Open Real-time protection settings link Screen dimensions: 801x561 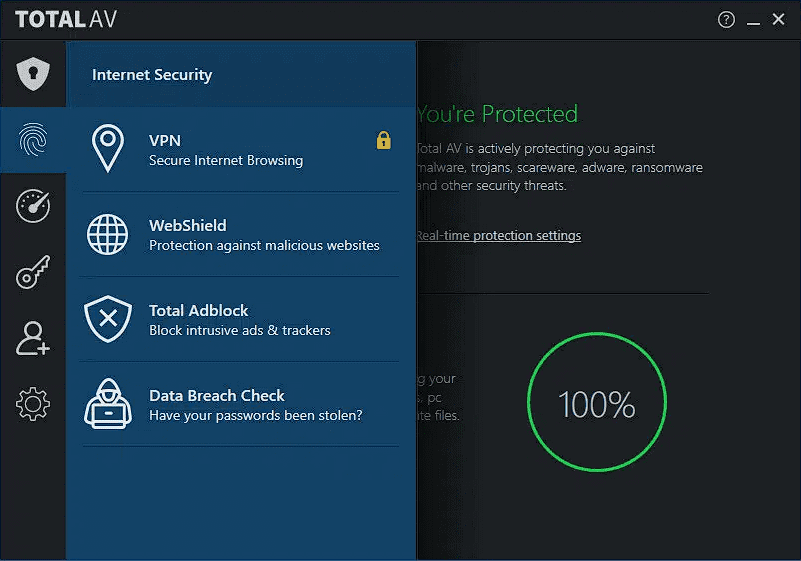[x=499, y=236]
